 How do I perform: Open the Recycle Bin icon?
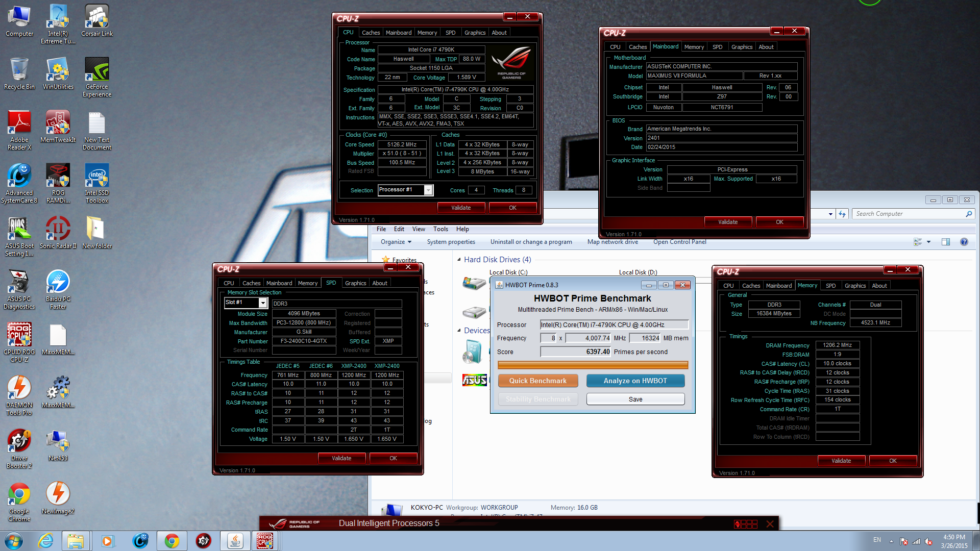pyautogui.click(x=19, y=74)
